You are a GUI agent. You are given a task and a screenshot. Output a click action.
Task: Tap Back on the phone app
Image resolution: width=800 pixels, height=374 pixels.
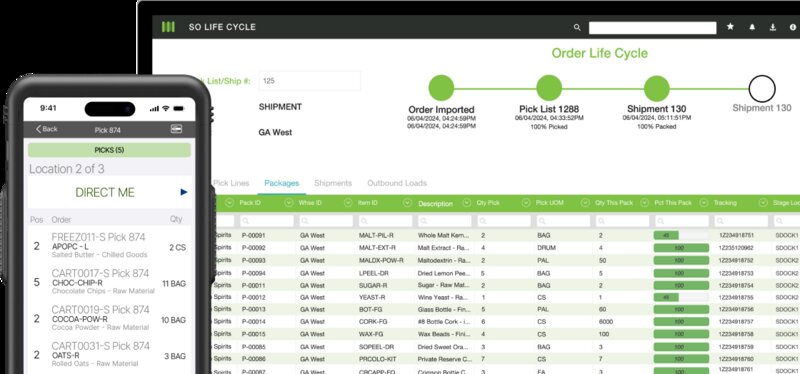[46, 129]
